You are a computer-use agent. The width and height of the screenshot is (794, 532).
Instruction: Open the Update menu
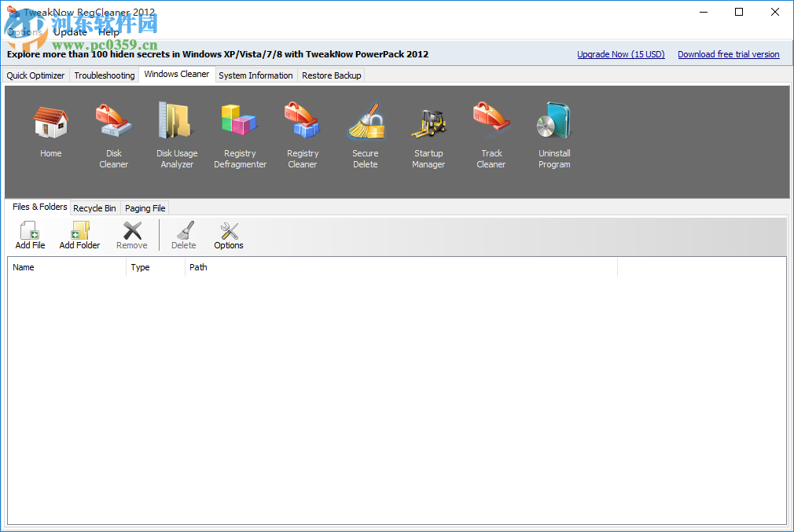[x=70, y=31]
